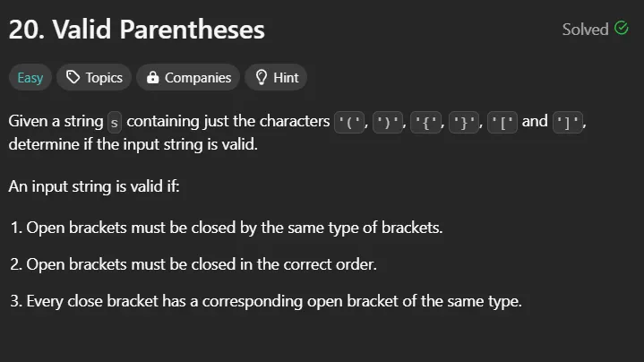Open the locked Companies tag
The height and width of the screenshot is (362, 644).
click(x=188, y=77)
